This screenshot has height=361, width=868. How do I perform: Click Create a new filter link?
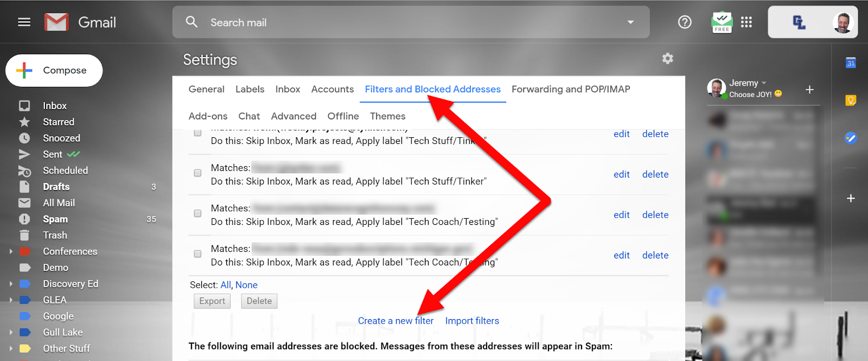395,321
